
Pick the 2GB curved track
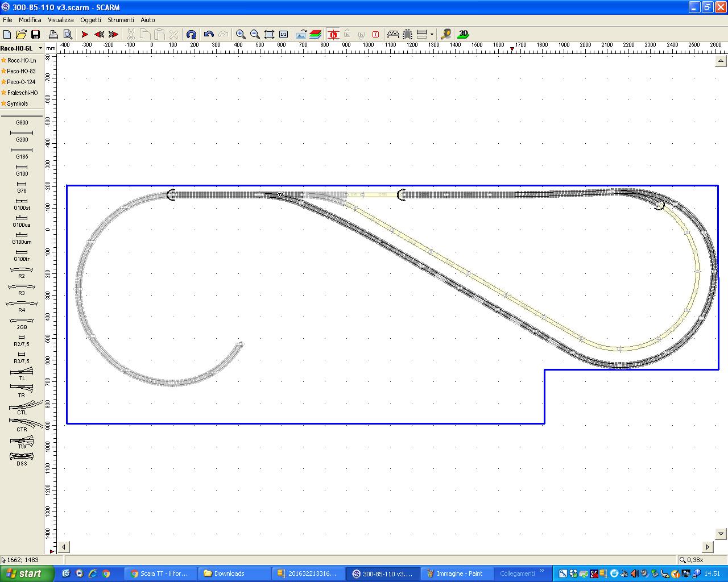22,323
